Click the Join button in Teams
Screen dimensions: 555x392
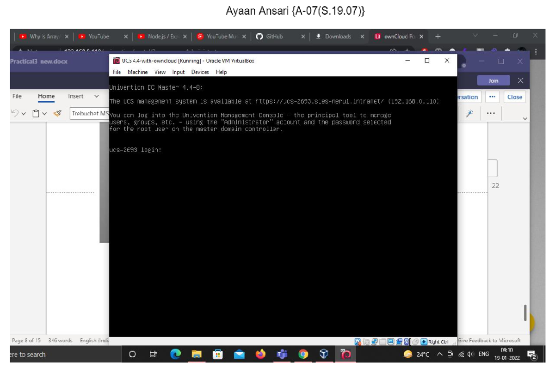click(x=493, y=80)
